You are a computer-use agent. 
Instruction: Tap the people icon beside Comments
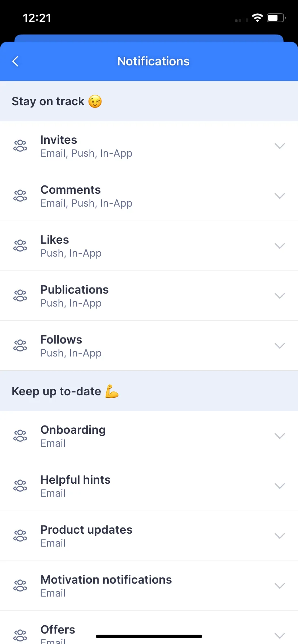[20, 196]
